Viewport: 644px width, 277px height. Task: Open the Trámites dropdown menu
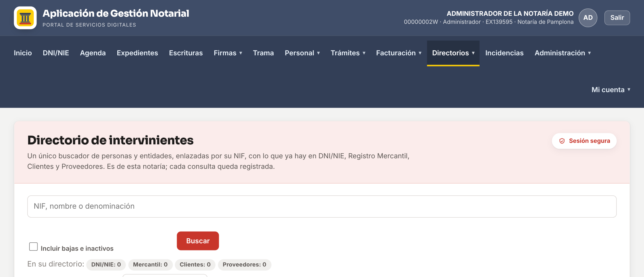pos(348,53)
